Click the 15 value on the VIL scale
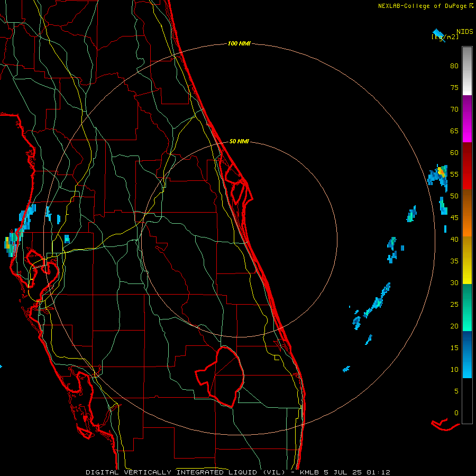This screenshot has width=476, height=476. click(x=454, y=348)
